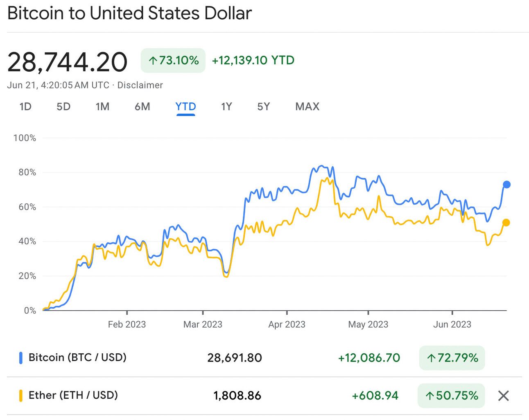Choose the 1M chart range
The width and height of the screenshot is (529, 420).
pyautogui.click(x=102, y=107)
